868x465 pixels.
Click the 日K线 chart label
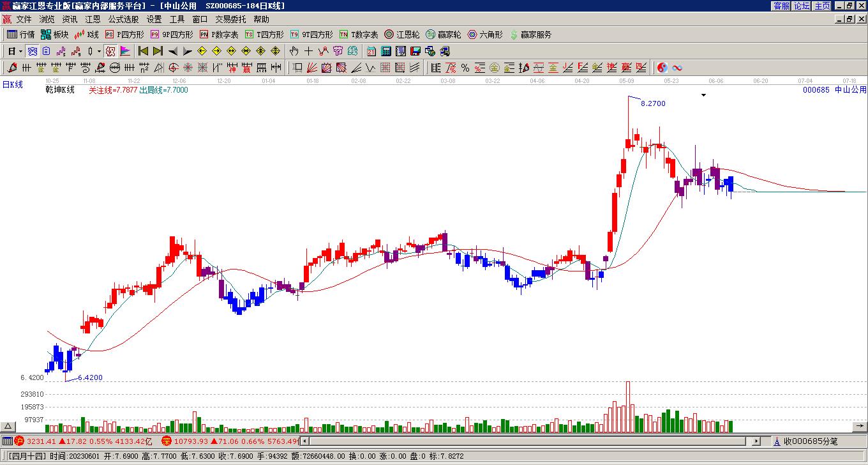click(13, 84)
